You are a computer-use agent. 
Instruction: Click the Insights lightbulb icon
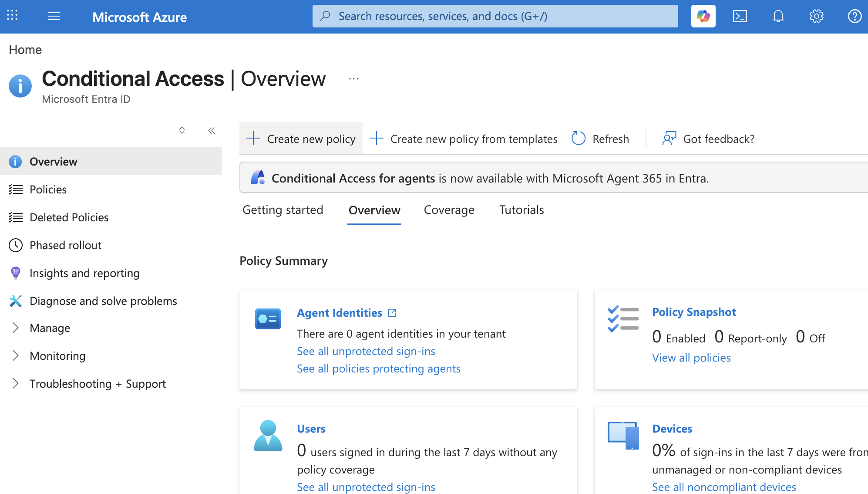[x=16, y=273]
